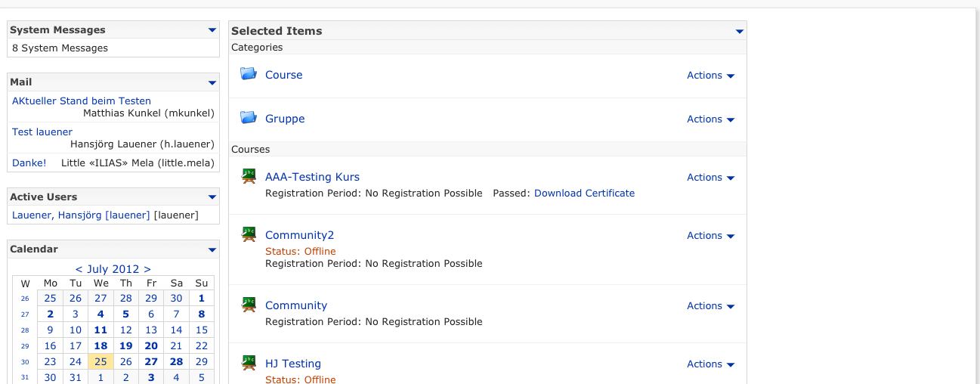
Task: Go to previous month in calendar
Action: [x=79, y=269]
